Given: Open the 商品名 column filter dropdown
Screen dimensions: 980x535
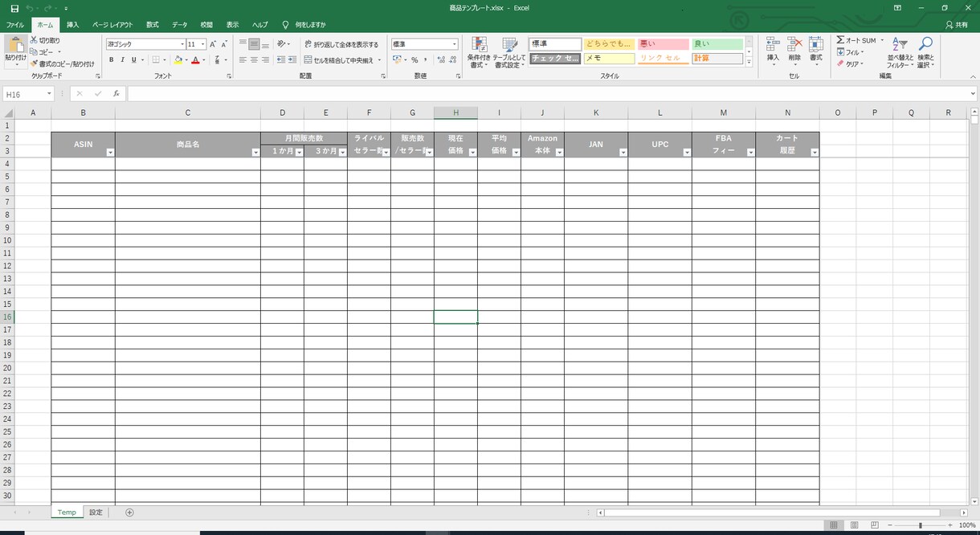Looking at the screenshot, I should [x=255, y=152].
